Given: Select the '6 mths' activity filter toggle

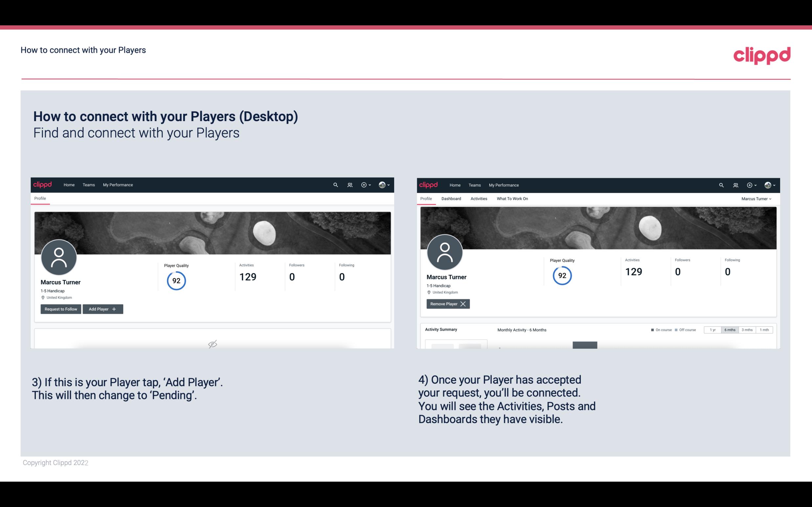Looking at the screenshot, I should 730,329.
